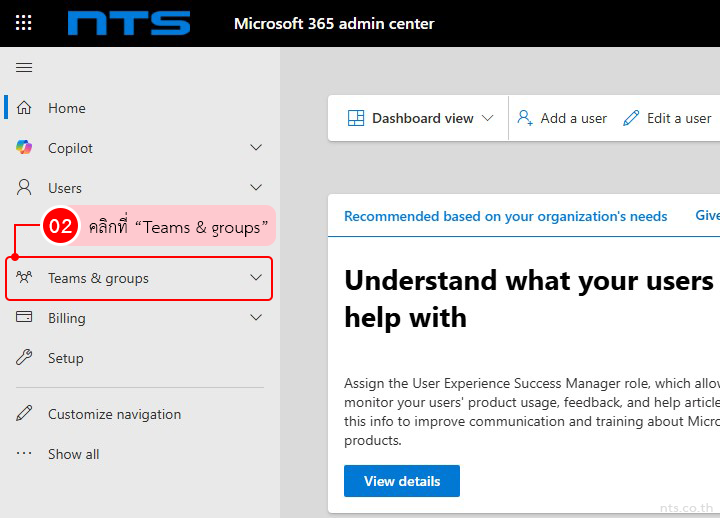
Task: Click the Setup wrench icon
Action: [25, 358]
